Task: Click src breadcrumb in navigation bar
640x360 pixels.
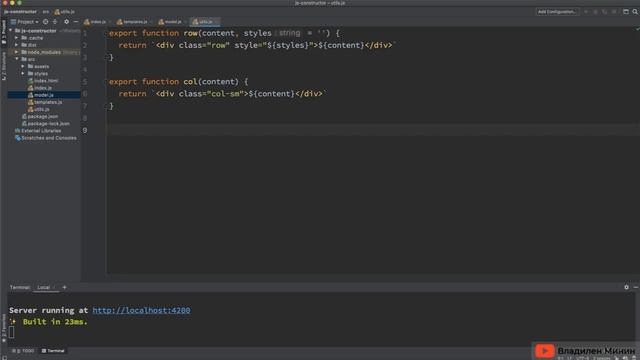Action: point(45,12)
